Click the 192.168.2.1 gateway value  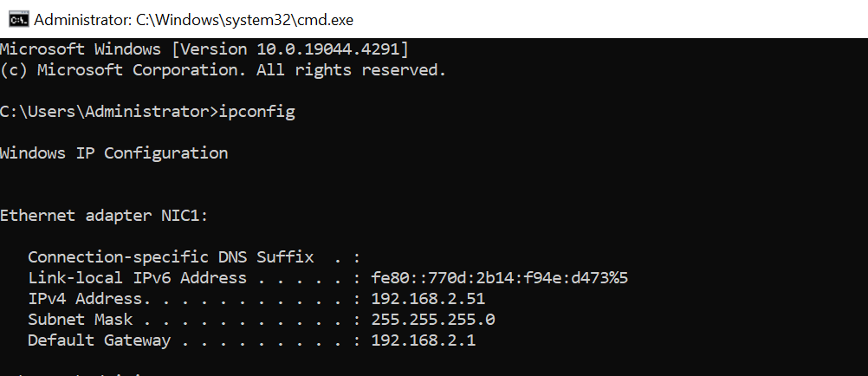coord(424,340)
